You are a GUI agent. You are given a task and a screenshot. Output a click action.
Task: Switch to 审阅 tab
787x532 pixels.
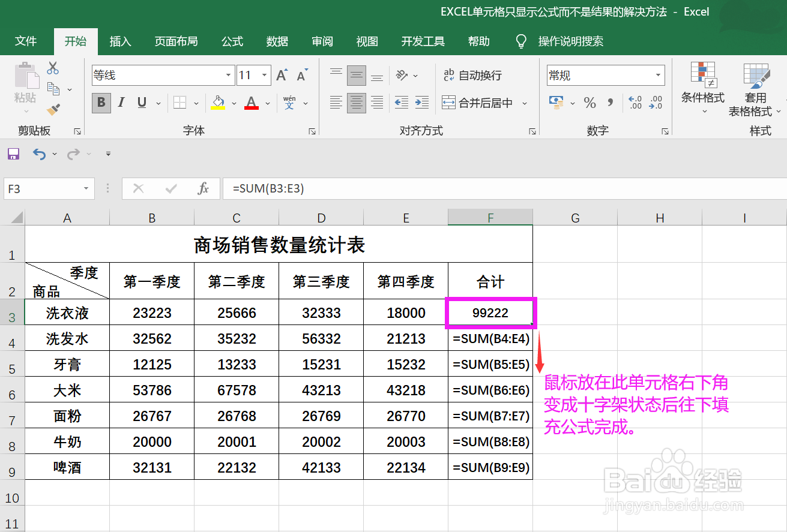(322, 41)
